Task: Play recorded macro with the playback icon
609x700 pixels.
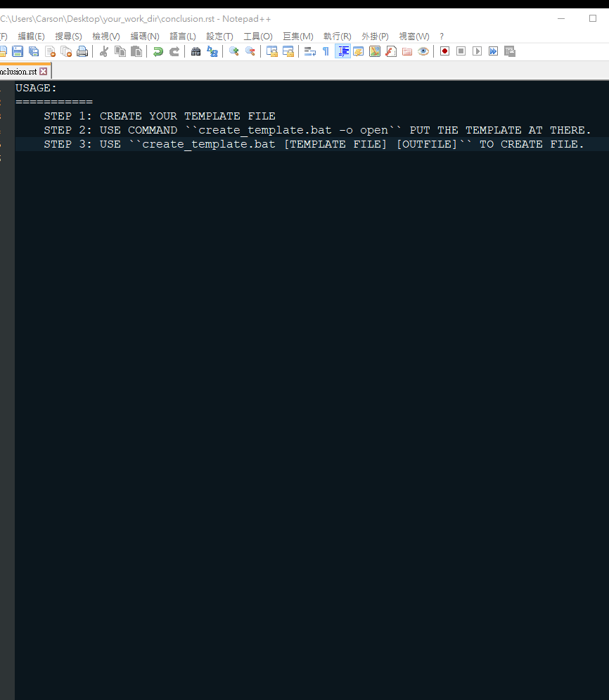Action: coord(477,51)
